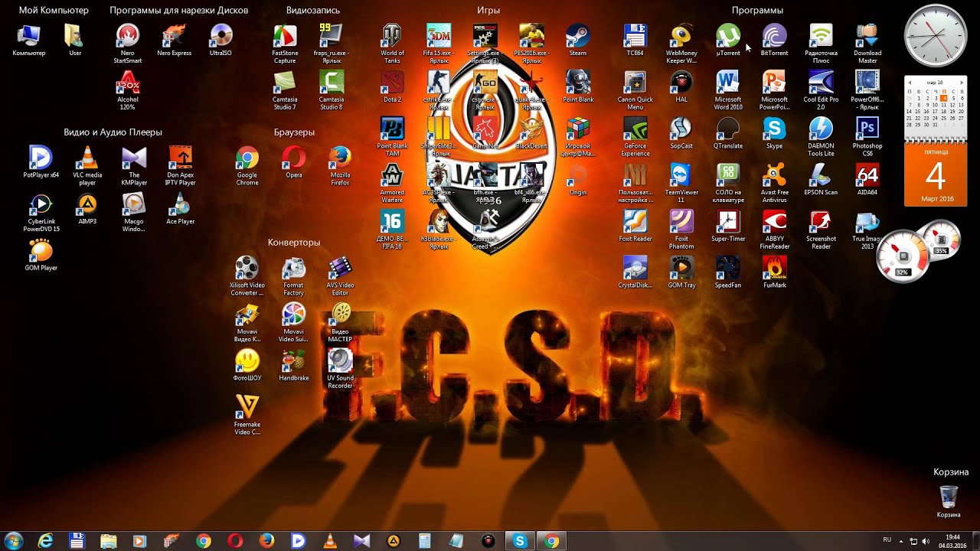
Task: Show hidden tray icons arrow
Action: [x=901, y=540]
